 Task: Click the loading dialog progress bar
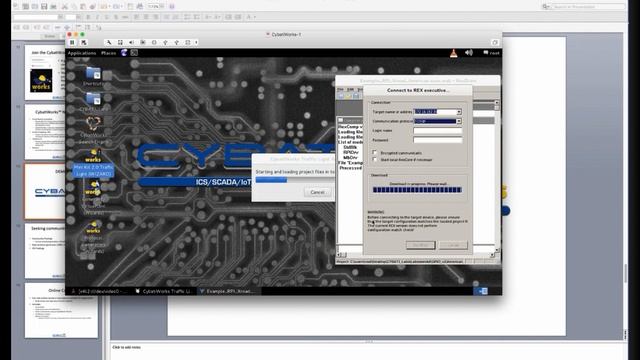point(295,180)
